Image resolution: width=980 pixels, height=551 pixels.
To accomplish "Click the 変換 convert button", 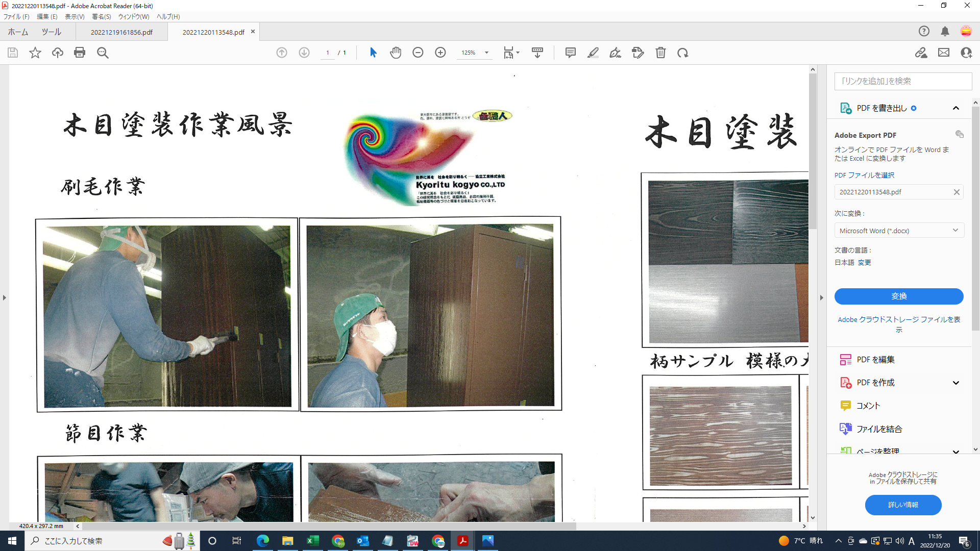I will click(899, 296).
